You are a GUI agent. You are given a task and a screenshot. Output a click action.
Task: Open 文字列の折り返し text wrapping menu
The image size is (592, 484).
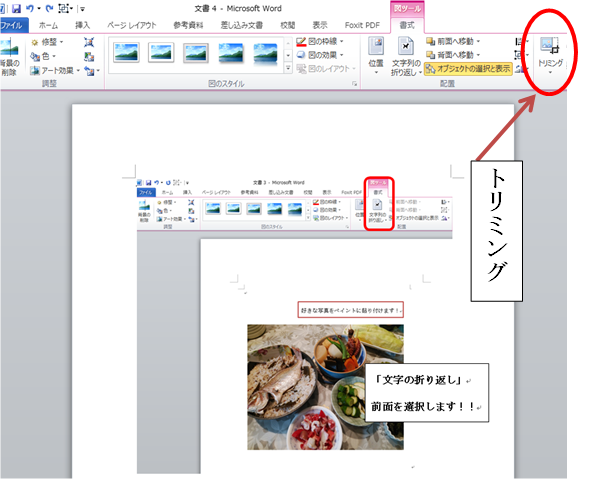click(x=406, y=56)
